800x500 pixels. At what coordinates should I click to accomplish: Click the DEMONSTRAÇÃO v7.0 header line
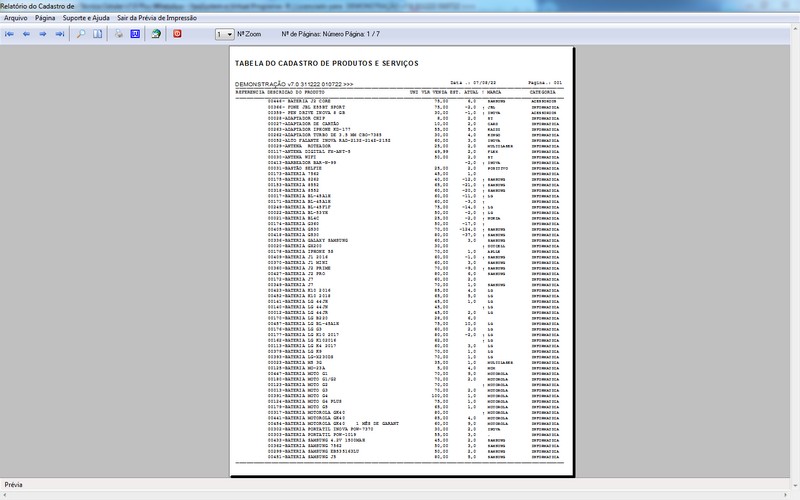[294, 84]
